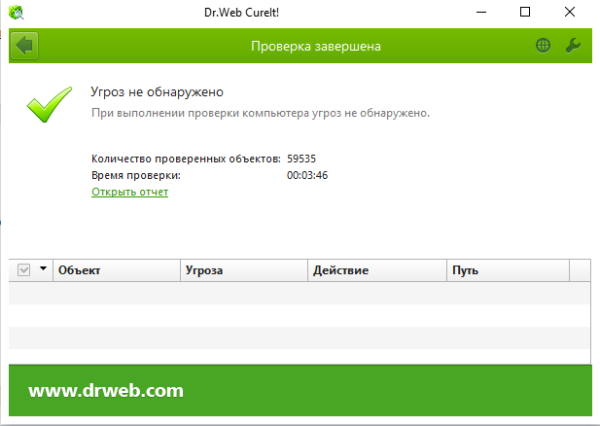This screenshot has width=600, height=426.
Task: Click the scanned objects count 59535
Action: coord(302,159)
